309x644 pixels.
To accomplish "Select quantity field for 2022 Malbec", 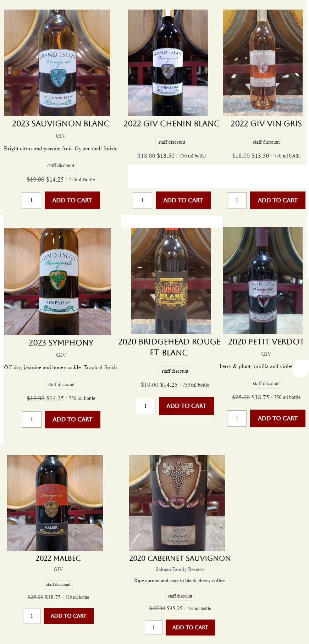I will [32, 616].
